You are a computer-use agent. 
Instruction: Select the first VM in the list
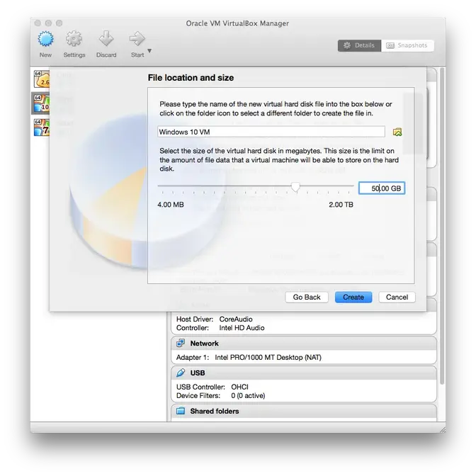click(x=42, y=79)
